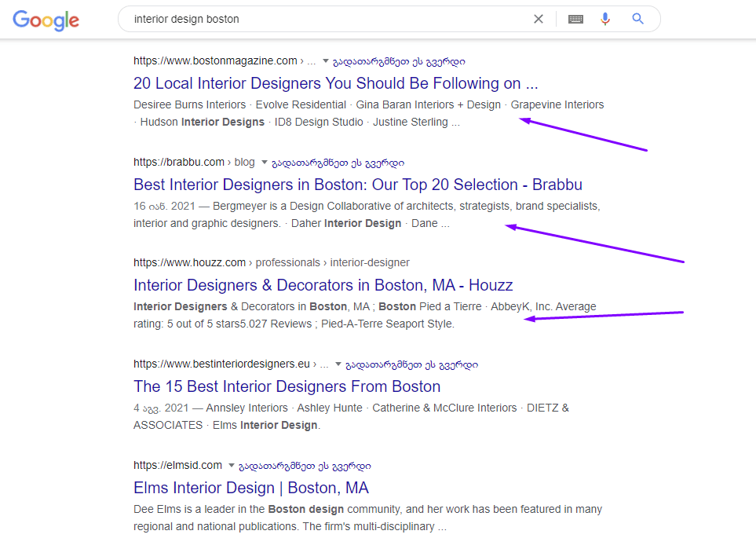Click the https://www.bestinteriordesigners.eu URL text
This screenshot has width=756, height=560.
click(x=221, y=364)
